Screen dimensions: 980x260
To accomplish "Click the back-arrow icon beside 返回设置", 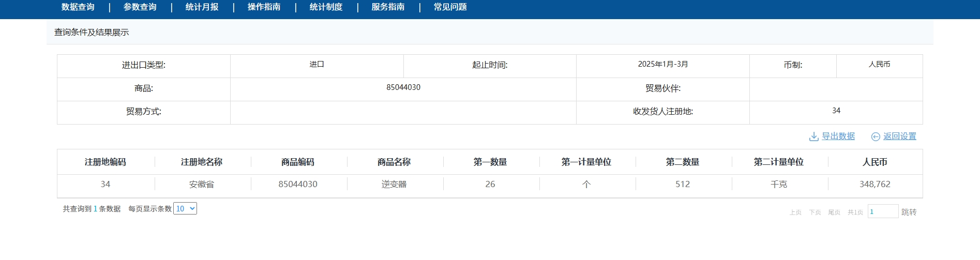I will tap(876, 136).
